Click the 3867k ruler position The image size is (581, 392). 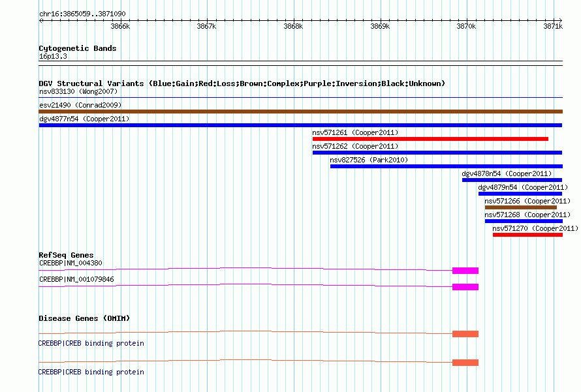point(206,26)
